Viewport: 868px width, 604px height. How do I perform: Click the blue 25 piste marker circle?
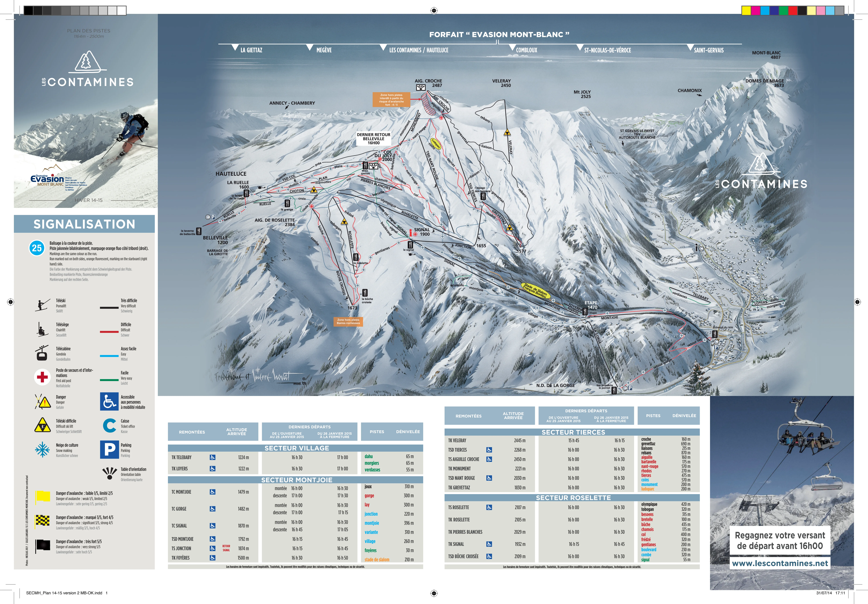coord(37,248)
